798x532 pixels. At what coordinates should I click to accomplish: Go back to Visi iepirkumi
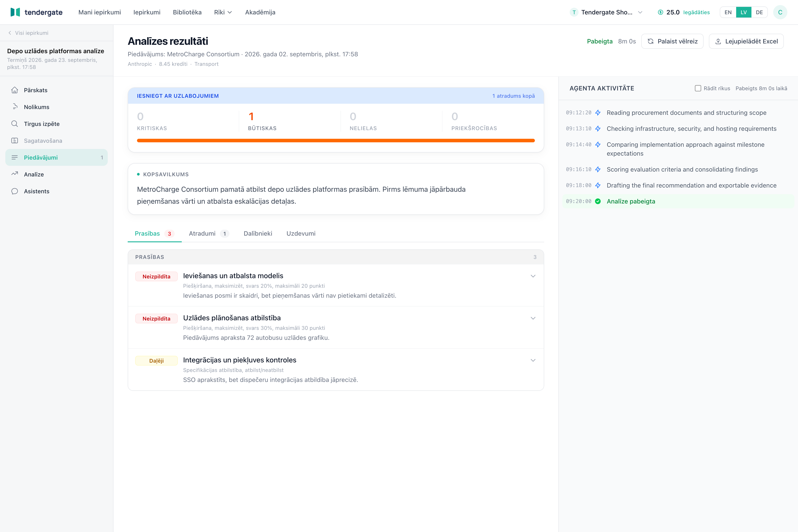pos(28,33)
